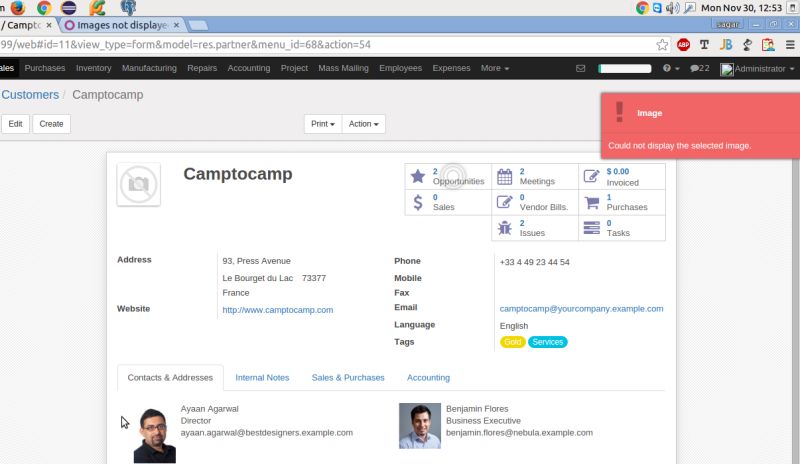Click the yellow Gold tag
Viewport: 800px width, 464px height.
[512, 342]
